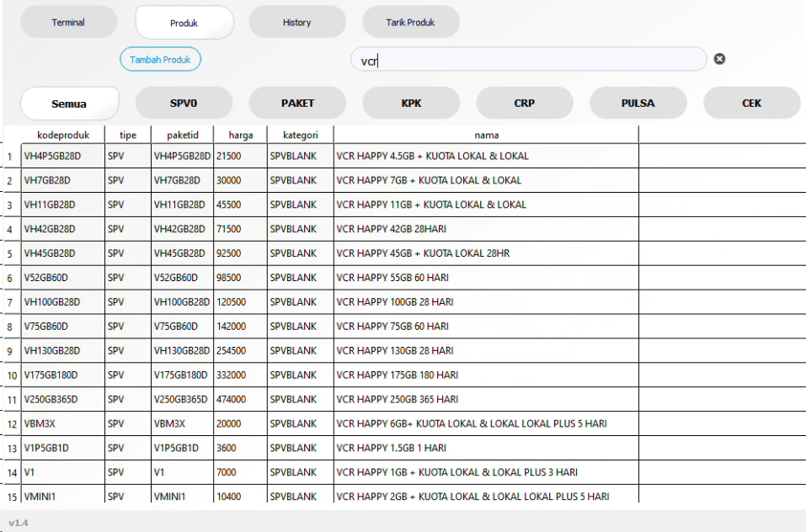The image size is (806, 532).
Task: Open the History tab
Action: coord(296,21)
